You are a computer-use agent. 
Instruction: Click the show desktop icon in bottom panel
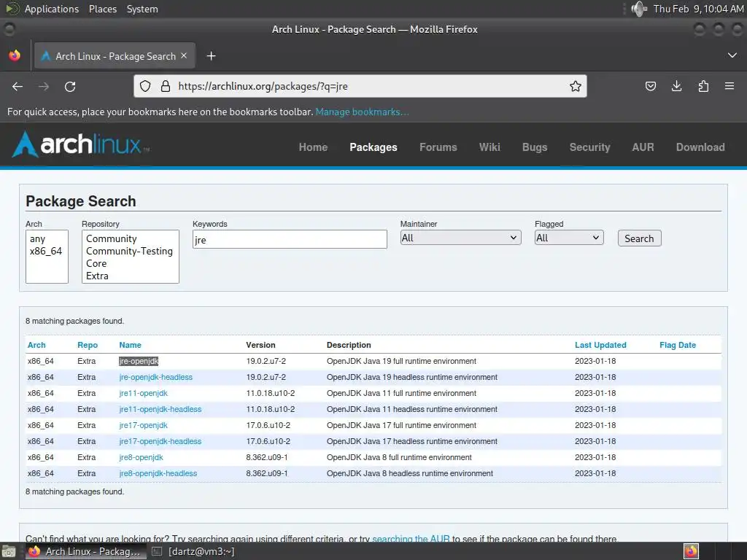point(8,551)
